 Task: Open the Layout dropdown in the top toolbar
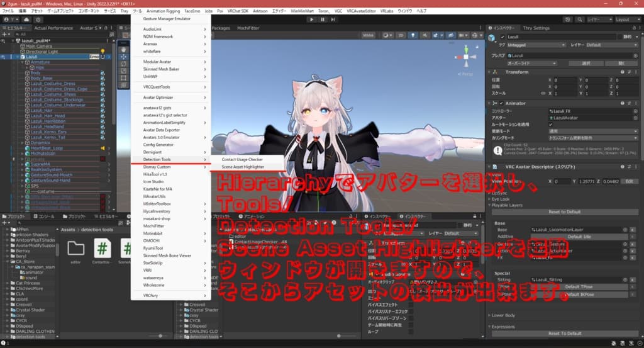point(627,20)
